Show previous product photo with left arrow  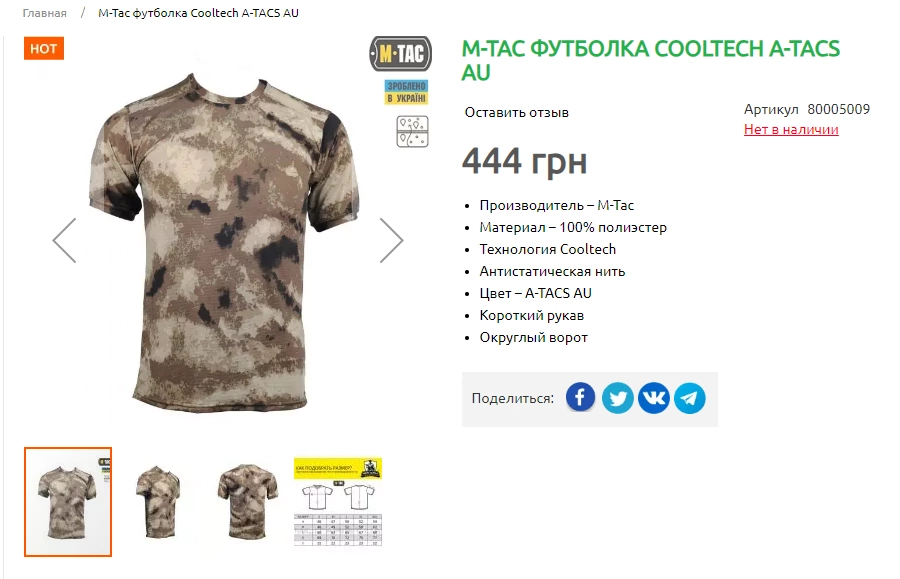coord(64,240)
